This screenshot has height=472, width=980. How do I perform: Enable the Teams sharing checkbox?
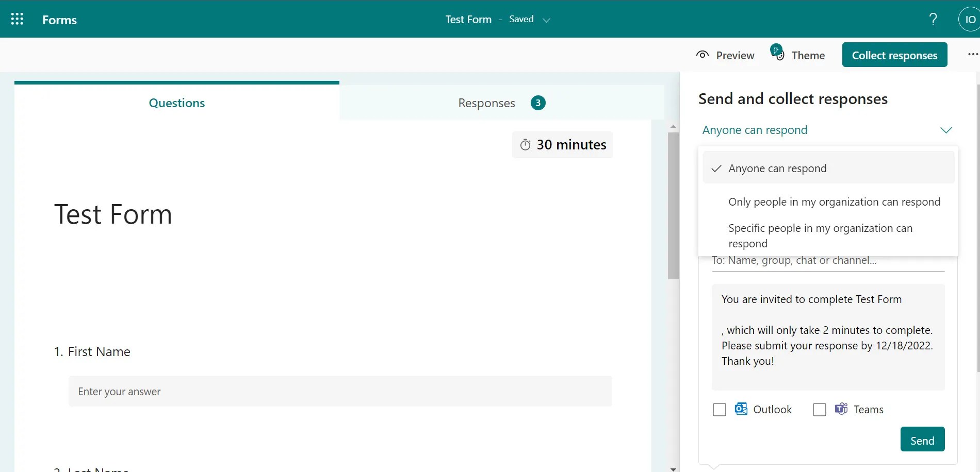819,409
